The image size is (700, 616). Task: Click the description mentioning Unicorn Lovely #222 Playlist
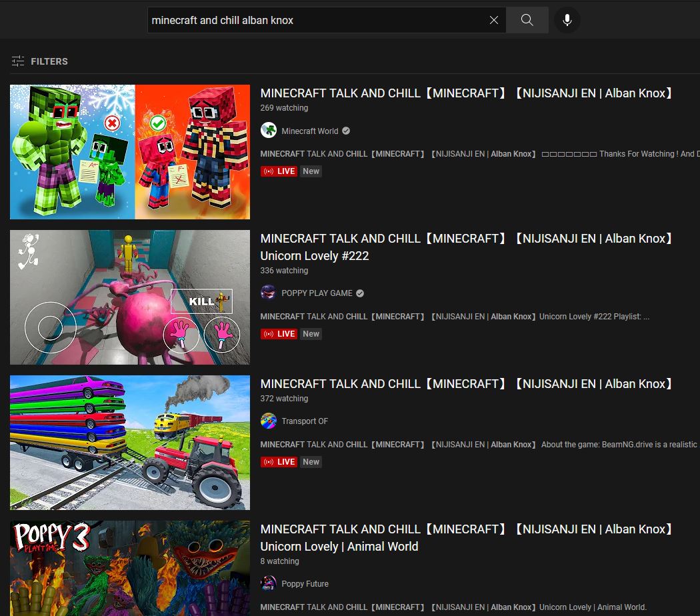[455, 316]
